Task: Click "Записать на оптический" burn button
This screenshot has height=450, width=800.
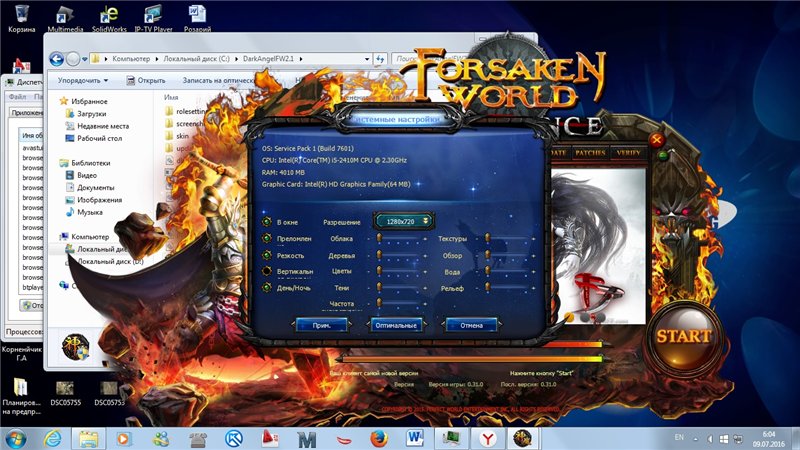Action: click(218, 81)
